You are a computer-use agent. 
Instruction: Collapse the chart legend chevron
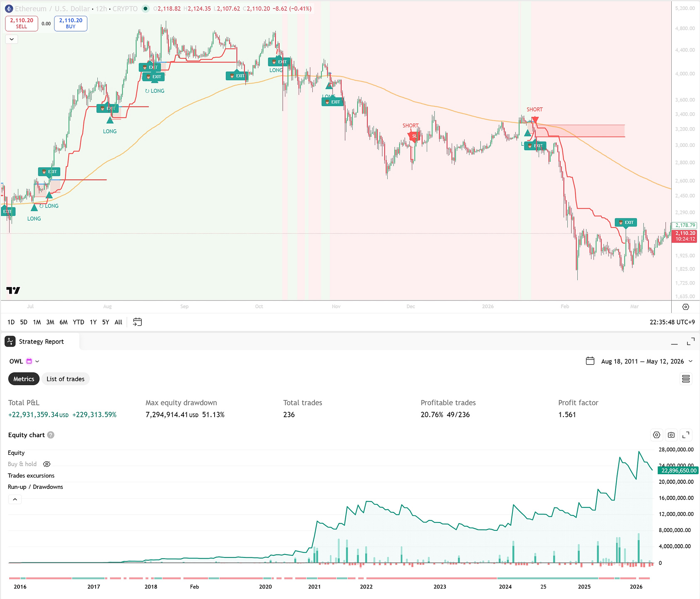[x=12, y=40]
